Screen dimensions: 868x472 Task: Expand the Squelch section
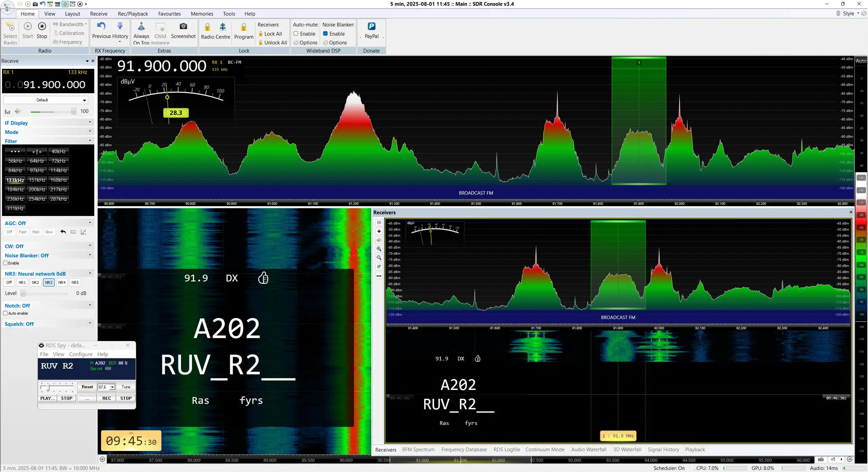47,324
